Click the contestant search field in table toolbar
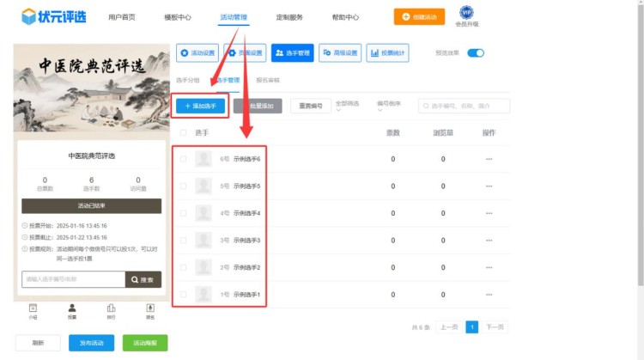 [x=468, y=106]
